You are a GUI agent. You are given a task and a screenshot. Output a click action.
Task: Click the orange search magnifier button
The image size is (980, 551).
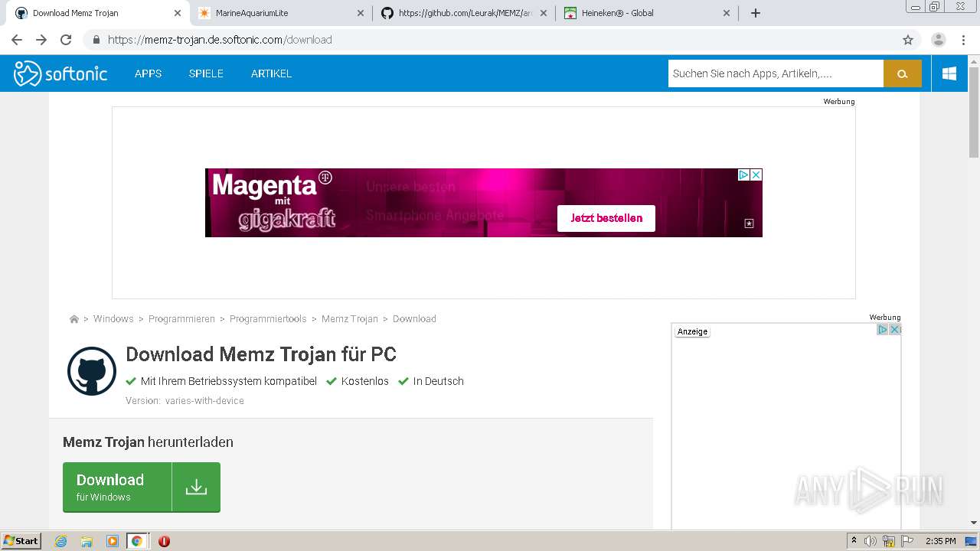tap(903, 73)
